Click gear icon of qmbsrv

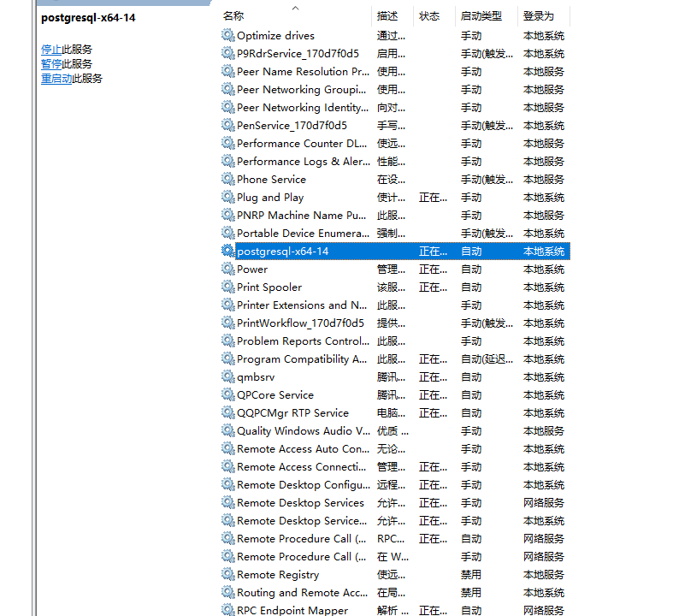point(228,377)
